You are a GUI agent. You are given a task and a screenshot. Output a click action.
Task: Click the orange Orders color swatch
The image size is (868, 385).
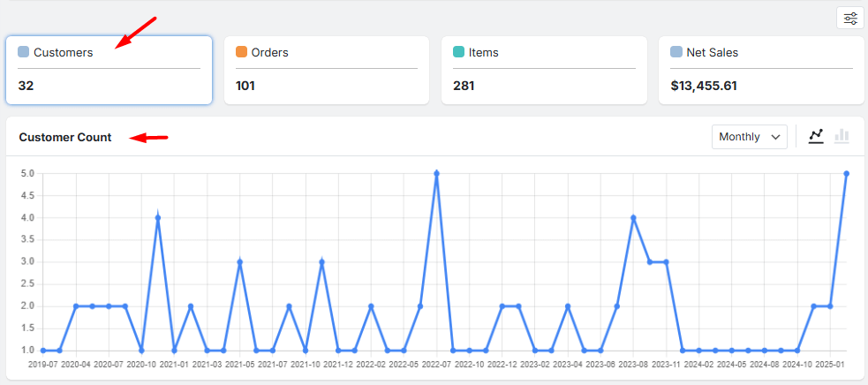point(242,52)
